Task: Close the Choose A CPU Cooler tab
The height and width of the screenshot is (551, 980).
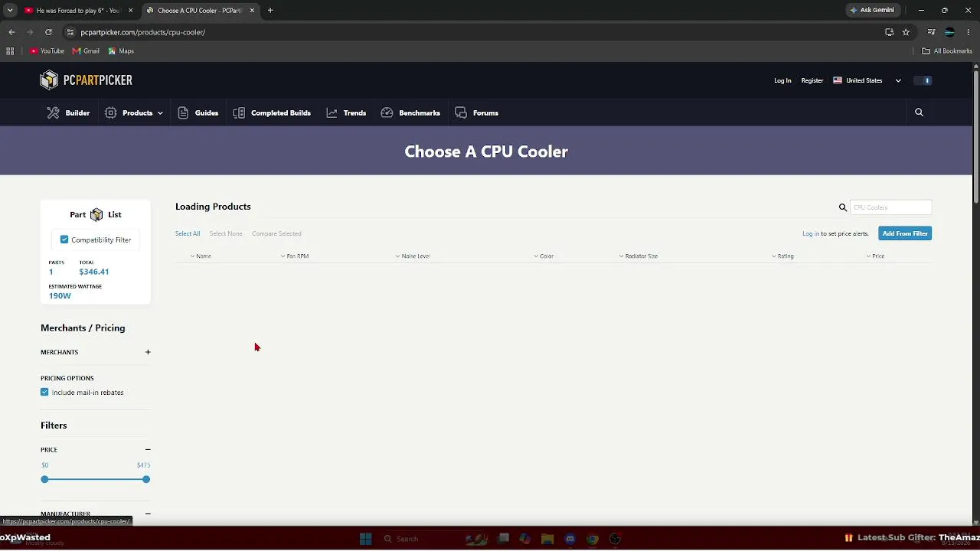Action: [252, 11]
